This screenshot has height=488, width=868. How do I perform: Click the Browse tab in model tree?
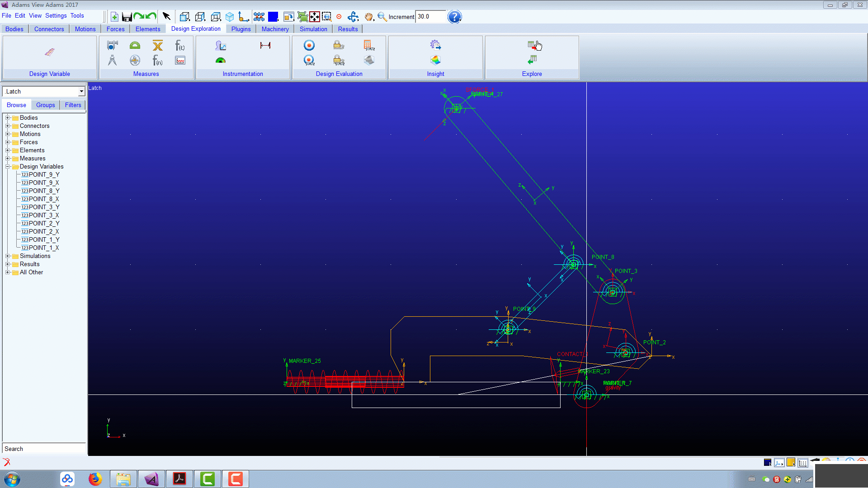[16, 105]
